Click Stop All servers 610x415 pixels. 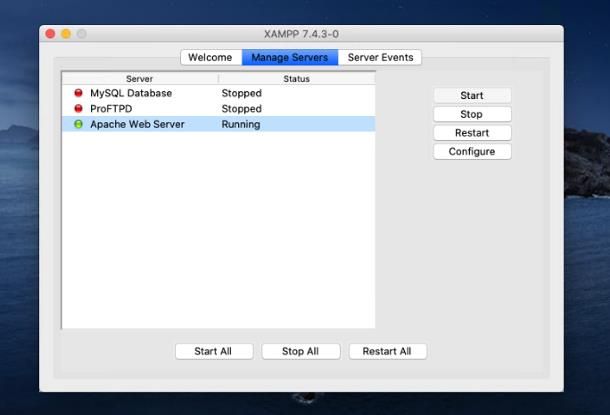click(301, 351)
